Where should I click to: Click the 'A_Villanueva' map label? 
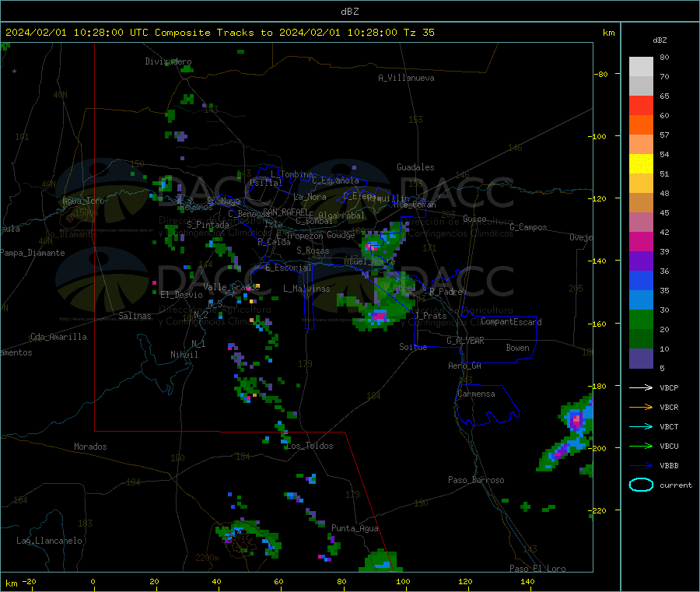(406, 78)
